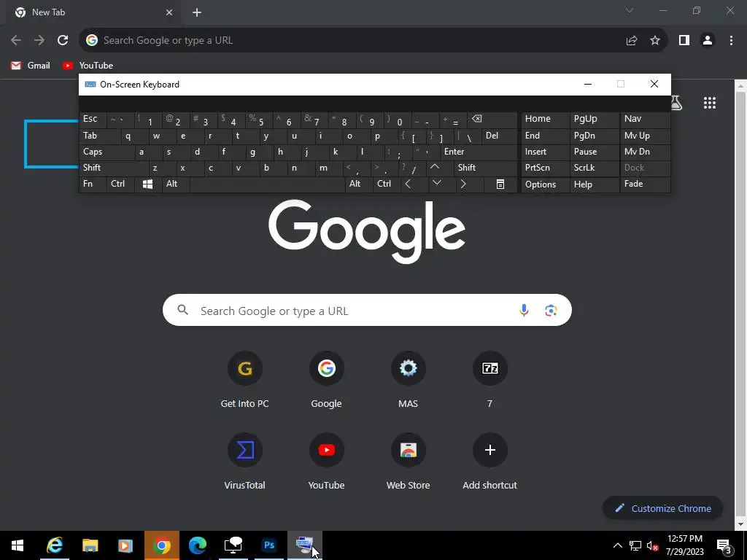Screen dimensions: 747x560
Task: Open the 7 shortcut with 7z icon
Action: [489, 379]
